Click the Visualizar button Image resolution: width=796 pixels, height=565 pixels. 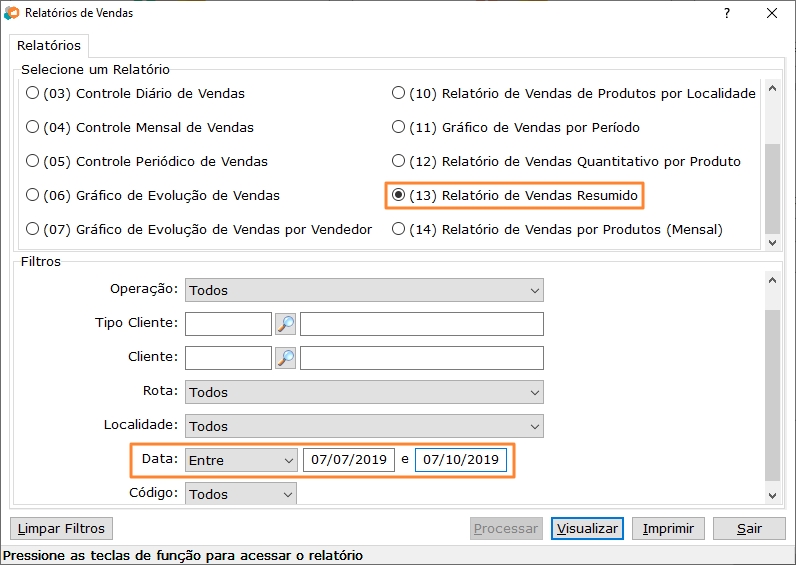pos(587,528)
